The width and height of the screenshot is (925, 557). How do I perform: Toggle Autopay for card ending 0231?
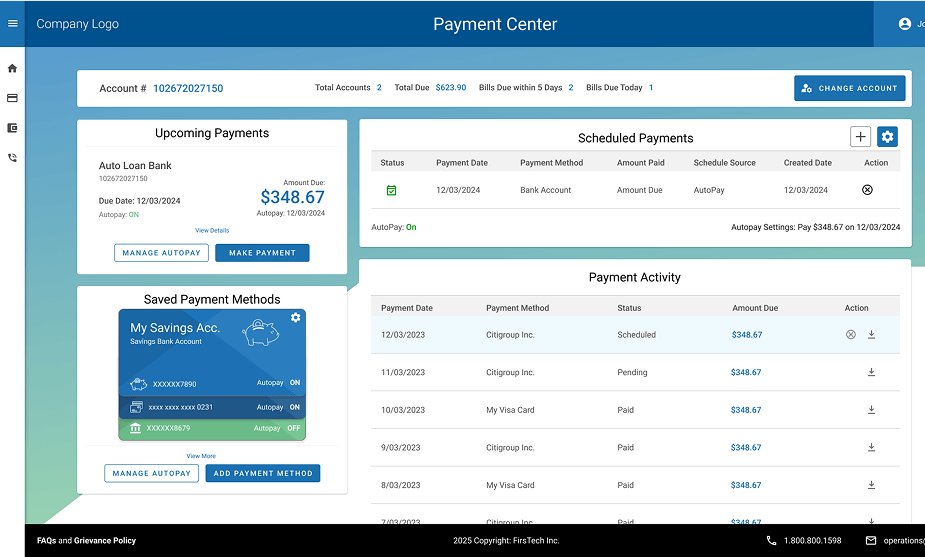click(294, 407)
